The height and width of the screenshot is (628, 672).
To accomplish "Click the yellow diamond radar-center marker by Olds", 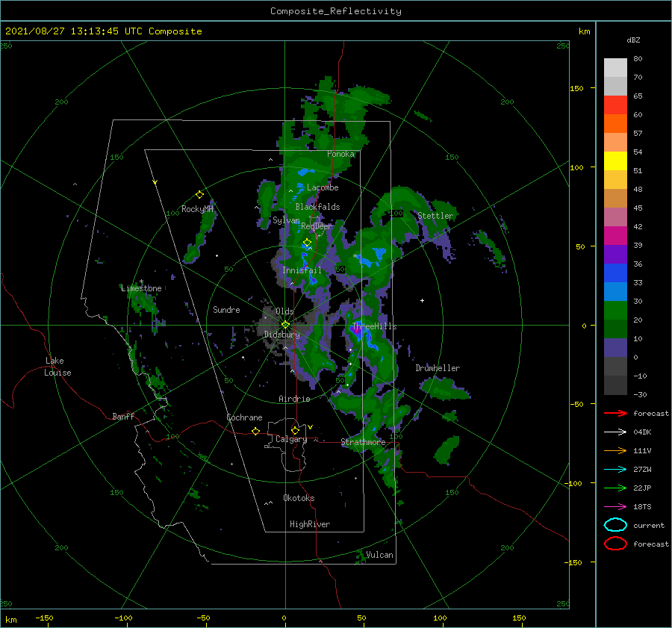I will click(285, 325).
